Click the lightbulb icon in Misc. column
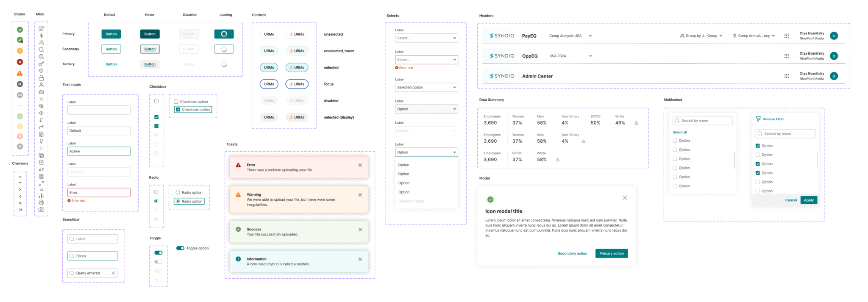The width and height of the screenshot is (868, 302). (x=41, y=141)
